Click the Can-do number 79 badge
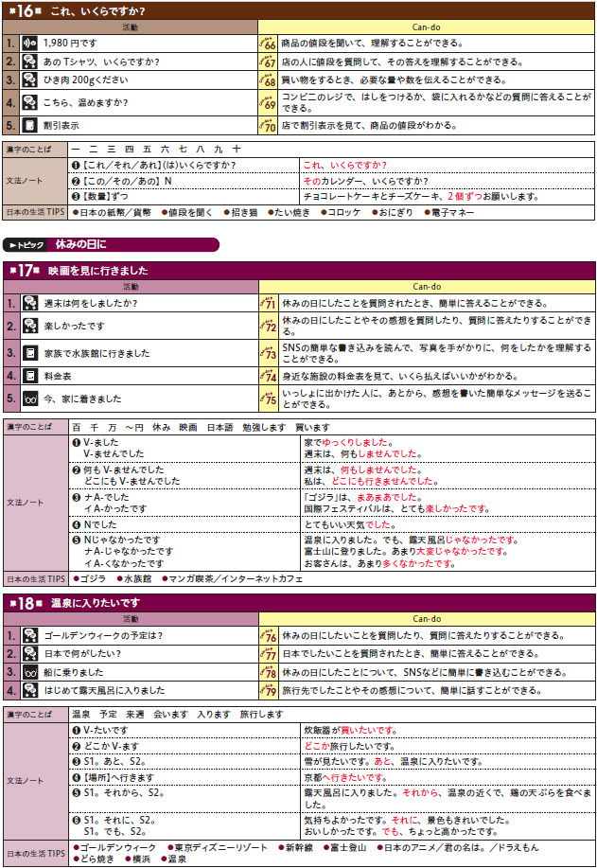 (x=268, y=690)
